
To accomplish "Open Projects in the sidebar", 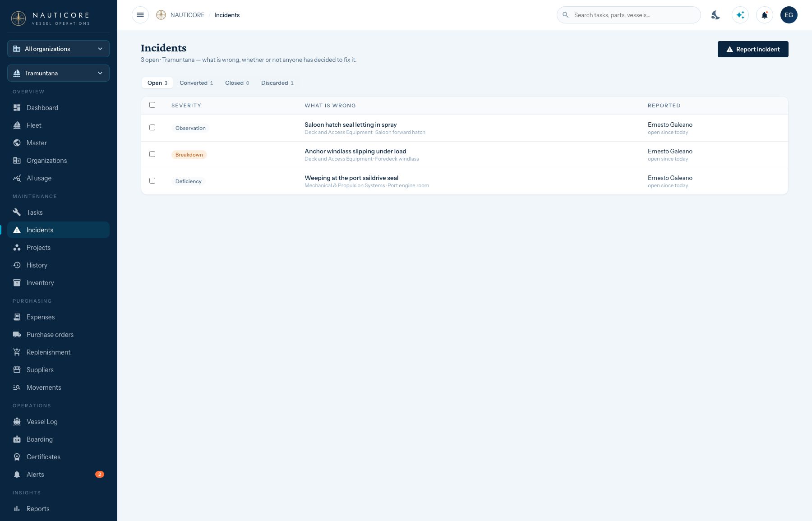I will [x=58, y=248].
